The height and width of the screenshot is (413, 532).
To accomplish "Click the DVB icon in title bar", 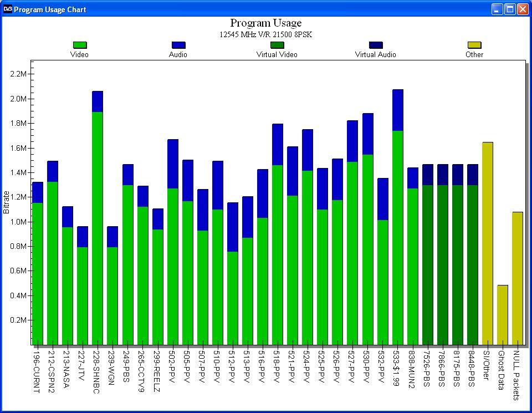I will coord(7,9).
